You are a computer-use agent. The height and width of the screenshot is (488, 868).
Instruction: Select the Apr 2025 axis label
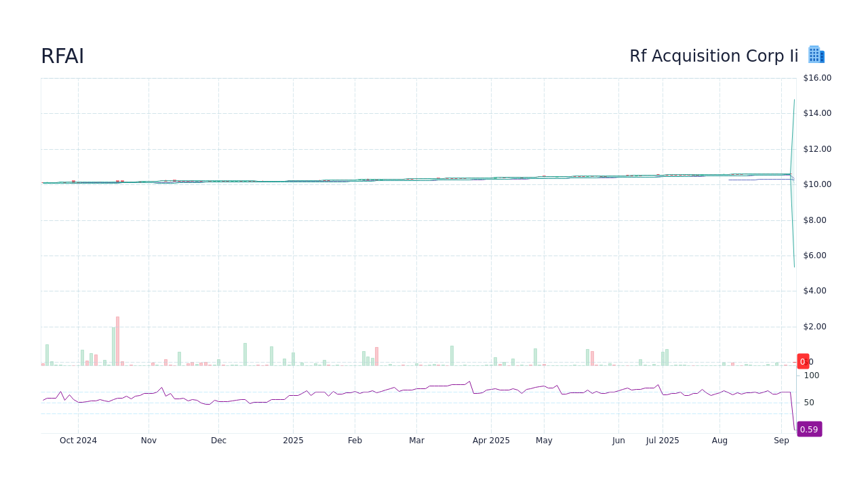[x=491, y=441]
